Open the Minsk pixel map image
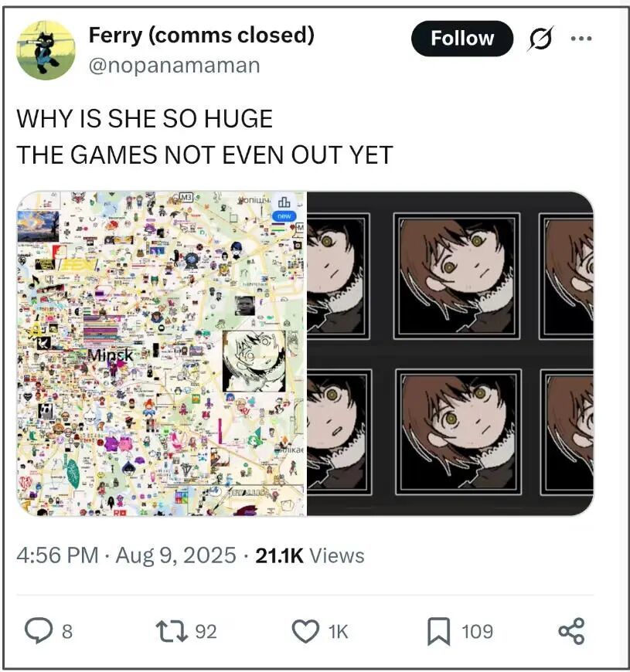The width and height of the screenshot is (630, 672). pos(162,353)
